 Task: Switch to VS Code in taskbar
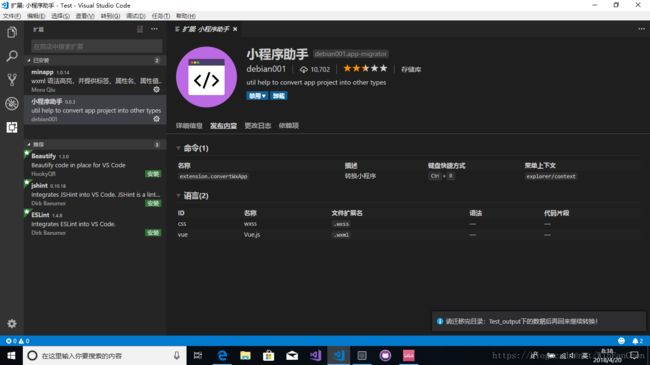339,355
